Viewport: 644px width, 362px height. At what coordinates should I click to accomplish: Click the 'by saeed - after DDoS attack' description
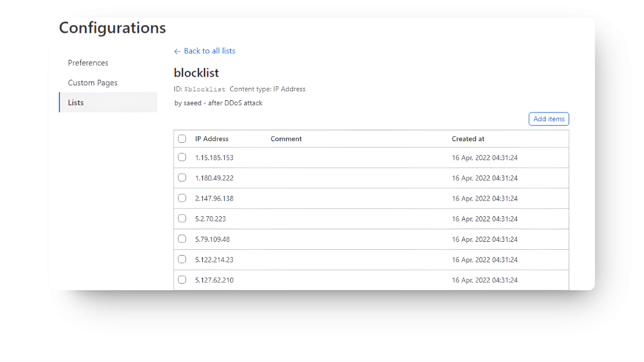[218, 102]
